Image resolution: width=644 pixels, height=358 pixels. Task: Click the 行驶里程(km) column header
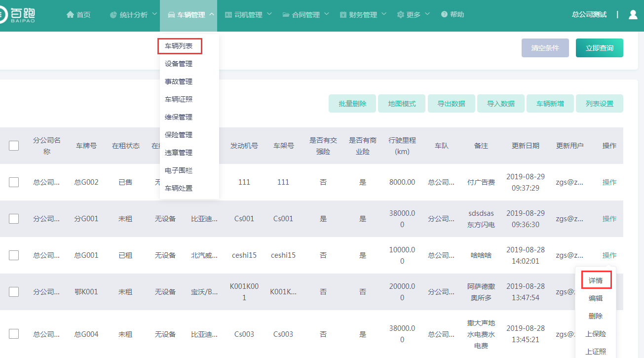(402, 146)
